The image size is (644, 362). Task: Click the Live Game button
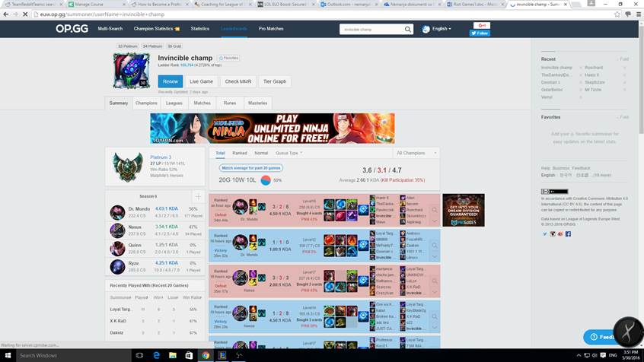[201, 81]
